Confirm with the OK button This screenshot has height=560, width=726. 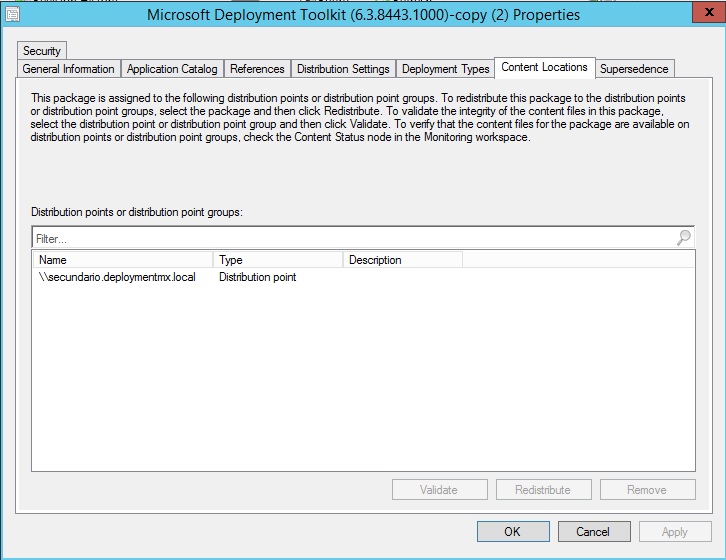point(513,532)
